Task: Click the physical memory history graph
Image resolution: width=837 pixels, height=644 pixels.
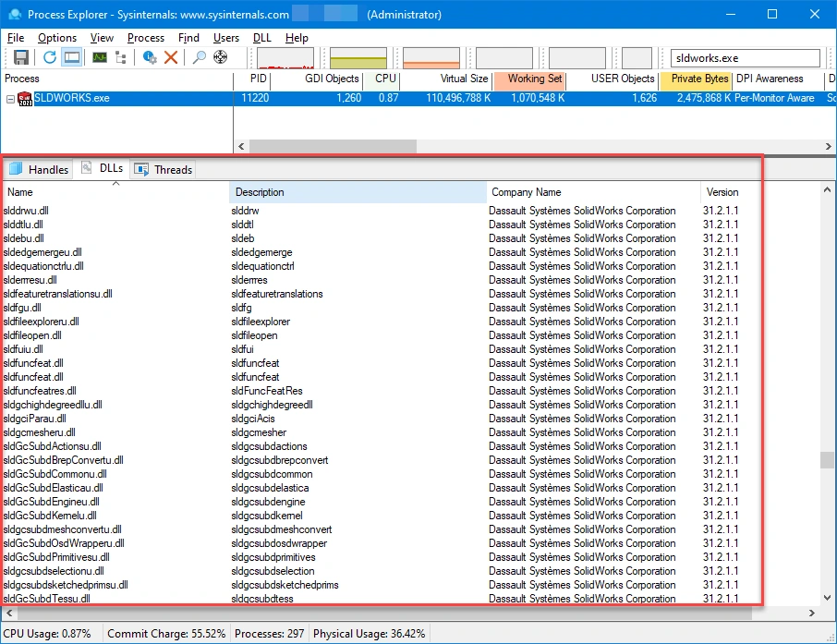Action: (x=431, y=57)
